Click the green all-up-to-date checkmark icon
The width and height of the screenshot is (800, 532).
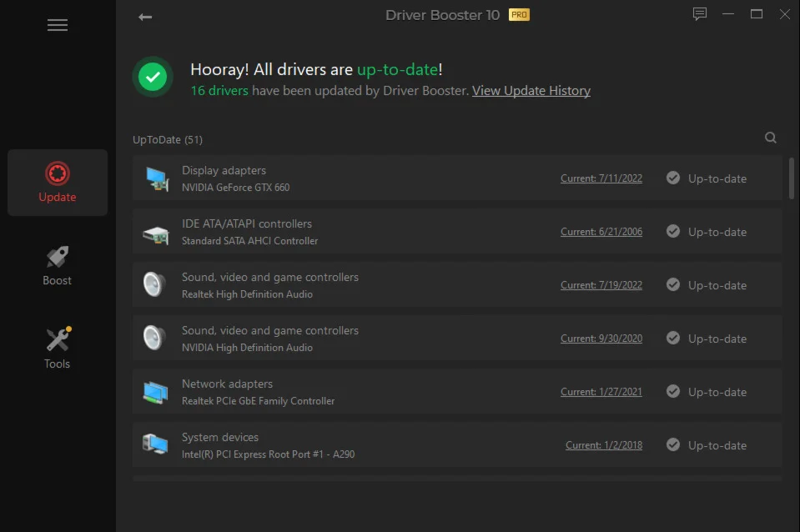point(153,77)
